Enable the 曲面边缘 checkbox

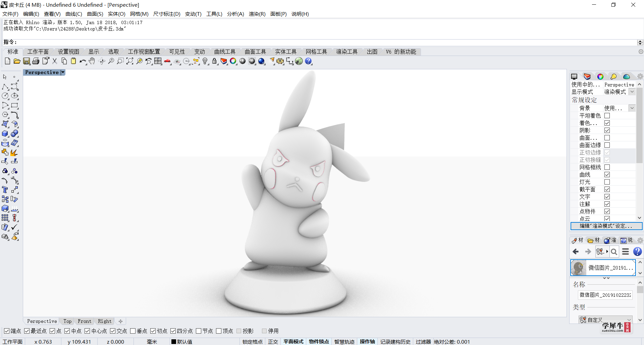pos(607,145)
